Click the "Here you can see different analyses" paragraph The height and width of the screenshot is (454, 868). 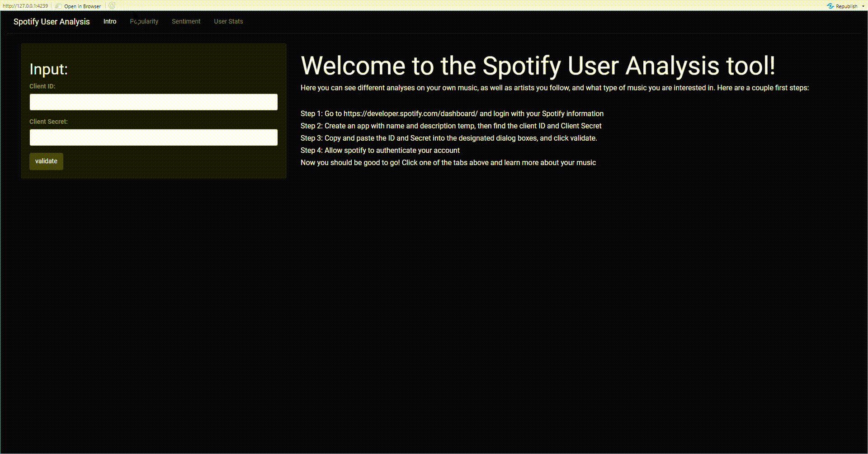[555, 88]
